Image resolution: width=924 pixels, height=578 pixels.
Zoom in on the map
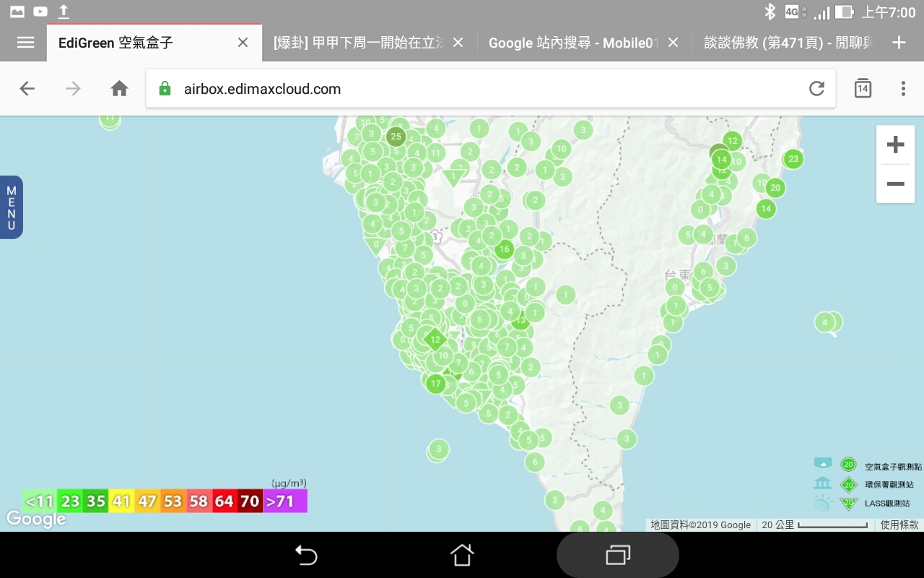(895, 144)
